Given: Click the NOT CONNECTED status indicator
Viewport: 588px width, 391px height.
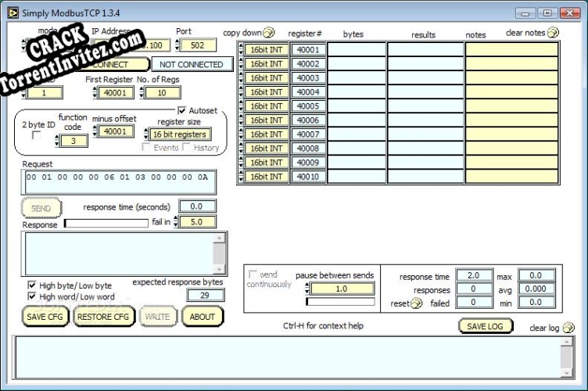Looking at the screenshot, I should click(x=192, y=64).
